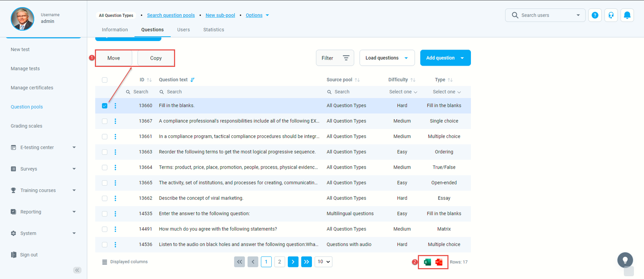
Task: Open the help question mark icon
Action: (595, 15)
